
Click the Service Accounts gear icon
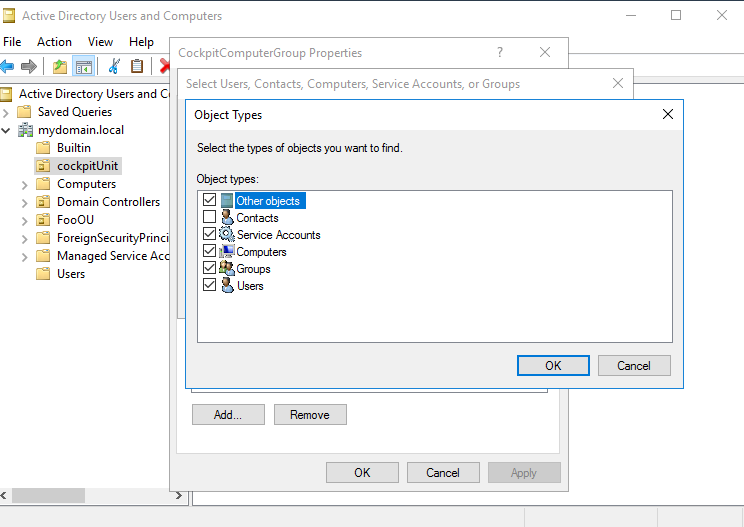pos(227,234)
